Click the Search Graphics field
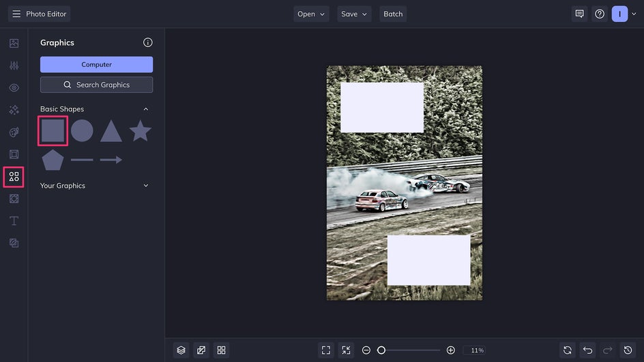This screenshot has height=362, width=644. click(x=96, y=85)
